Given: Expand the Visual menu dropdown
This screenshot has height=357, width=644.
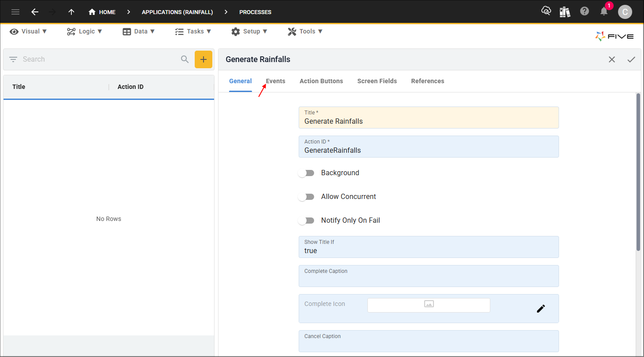Looking at the screenshot, I should click(28, 31).
